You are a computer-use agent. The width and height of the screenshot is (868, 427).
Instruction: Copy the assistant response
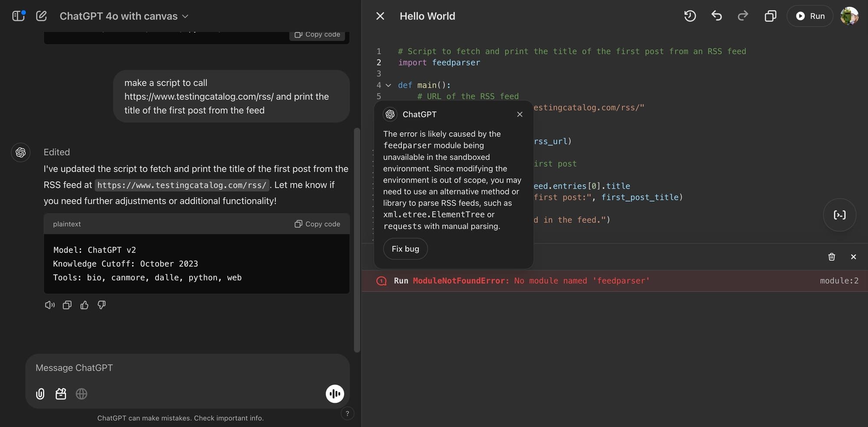67,305
